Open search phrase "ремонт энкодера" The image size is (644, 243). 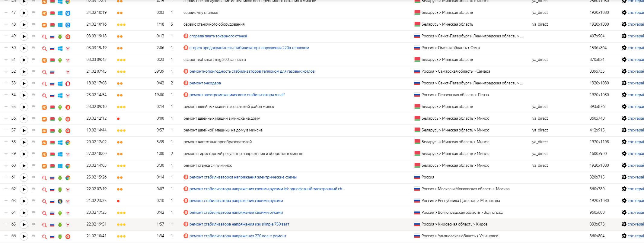[x=205, y=83]
